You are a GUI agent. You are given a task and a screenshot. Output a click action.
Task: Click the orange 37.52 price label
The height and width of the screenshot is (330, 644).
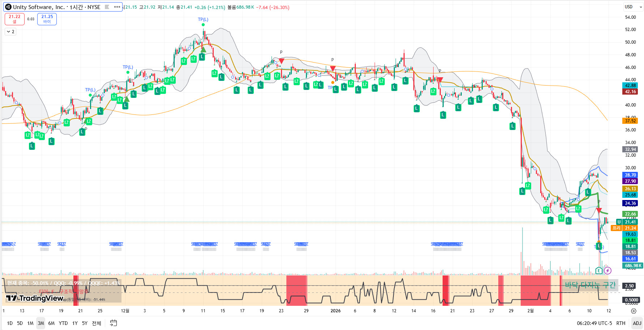(x=630, y=121)
